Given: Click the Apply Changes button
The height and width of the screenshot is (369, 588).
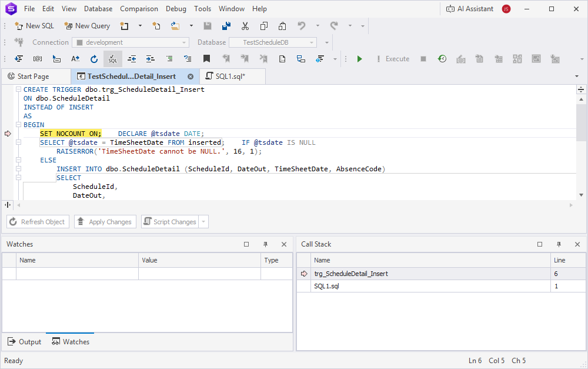Looking at the screenshot, I should click(x=105, y=221).
